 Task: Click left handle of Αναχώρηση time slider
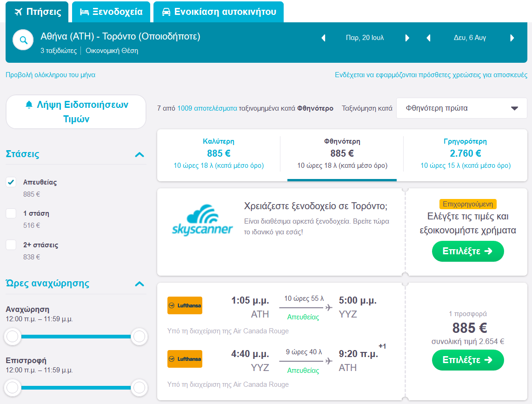(x=13, y=336)
